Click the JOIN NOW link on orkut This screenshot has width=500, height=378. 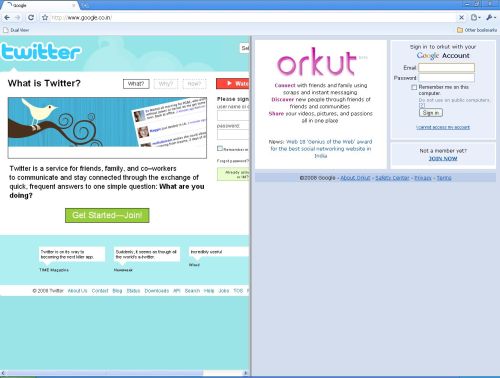[x=443, y=158]
